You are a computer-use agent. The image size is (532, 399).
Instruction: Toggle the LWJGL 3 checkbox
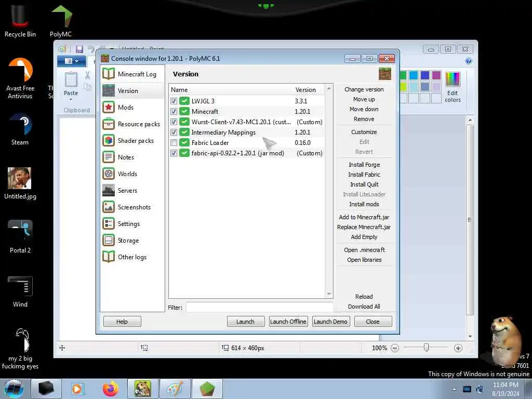click(x=174, y=101)
